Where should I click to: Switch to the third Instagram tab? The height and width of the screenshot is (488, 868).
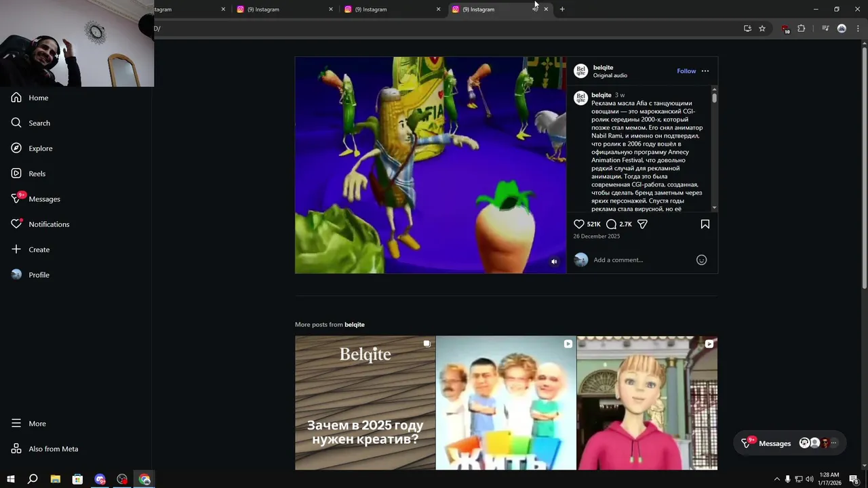[x=392, y=9]
